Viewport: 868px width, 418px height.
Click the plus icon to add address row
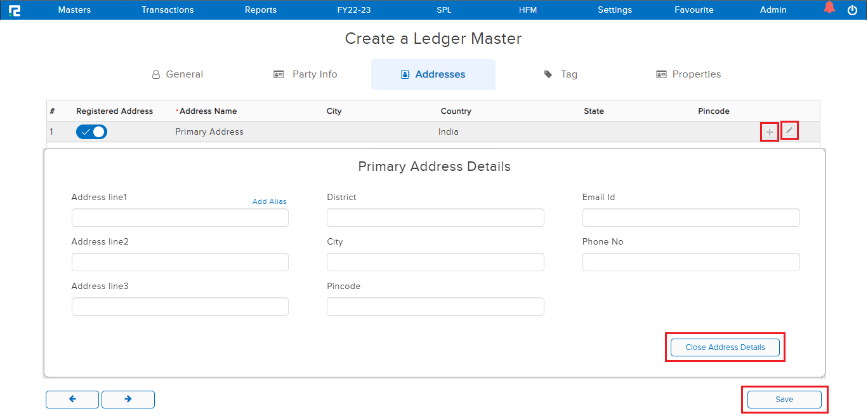769,132
